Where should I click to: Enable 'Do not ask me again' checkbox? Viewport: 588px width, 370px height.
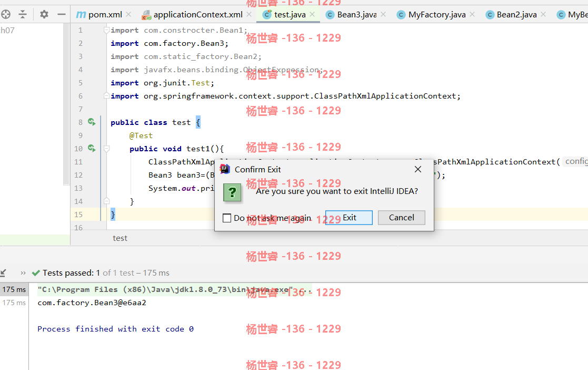(227, 218)
